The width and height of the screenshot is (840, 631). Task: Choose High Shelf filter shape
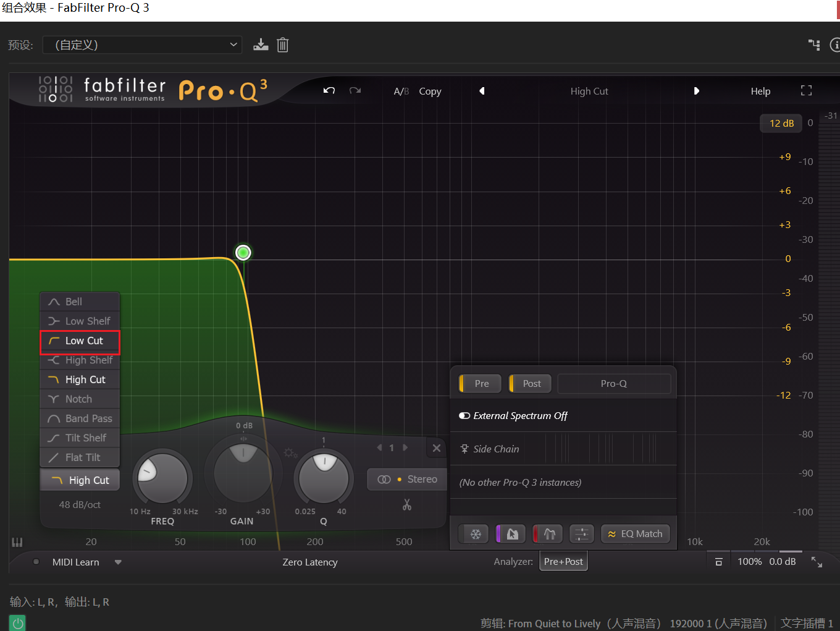80,360
